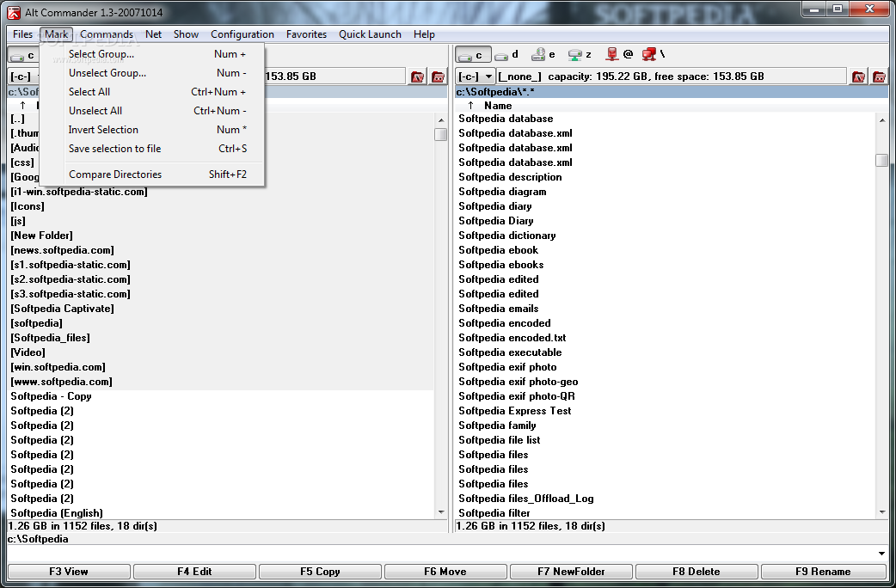Select Softpedia (English) in left panel

[57, 513]
